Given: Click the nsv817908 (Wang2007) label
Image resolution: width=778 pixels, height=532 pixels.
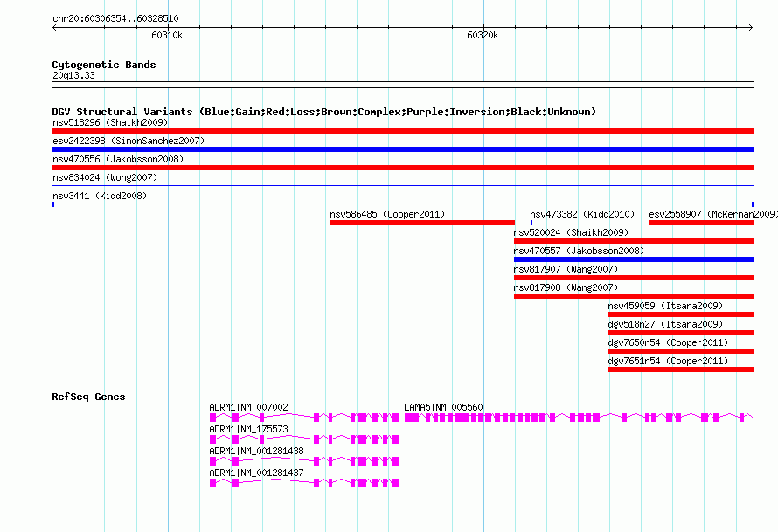Looking at the screenshot, I should click(566, 287).
